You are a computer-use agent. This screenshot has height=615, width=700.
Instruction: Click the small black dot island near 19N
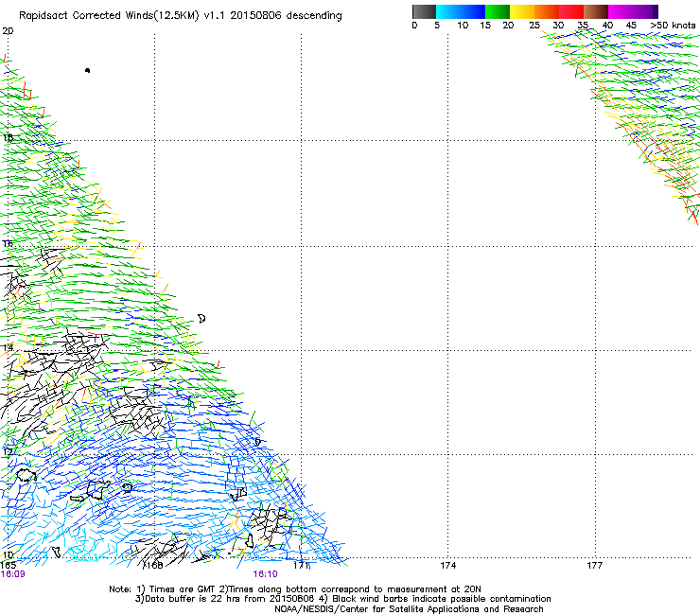(x=87, y=70)
